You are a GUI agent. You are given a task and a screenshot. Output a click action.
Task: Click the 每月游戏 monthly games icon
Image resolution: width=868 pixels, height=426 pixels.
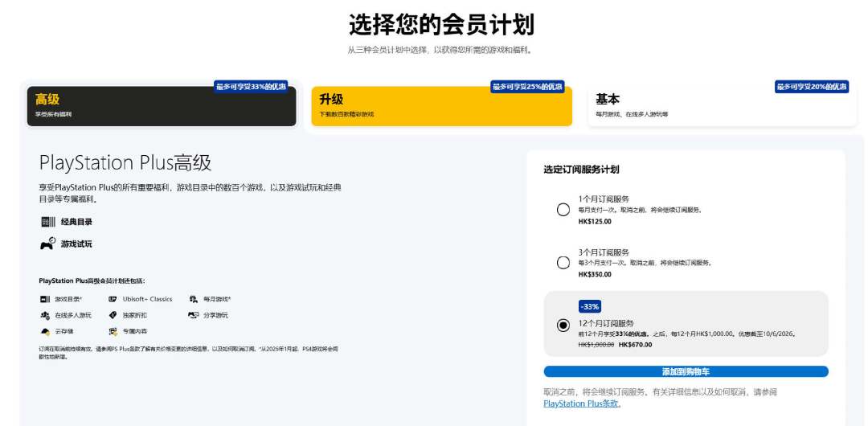point(193,299)
